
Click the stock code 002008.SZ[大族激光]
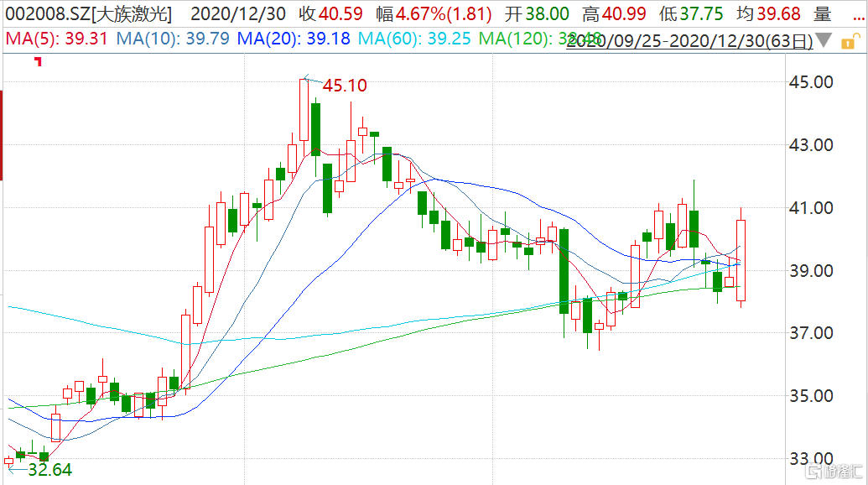pyautogui.click(x=89, y=13)
